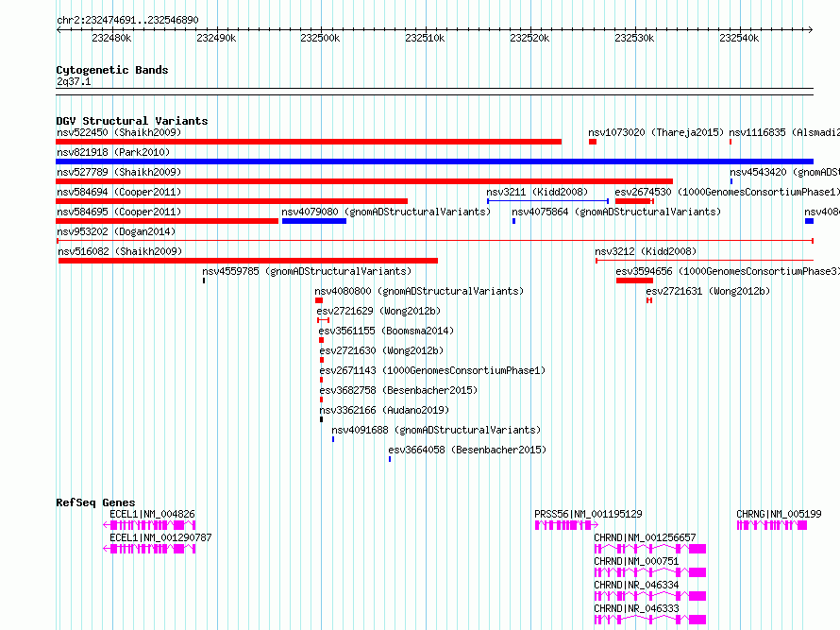Viewport: 840px width, 630px height.
Task: Open nsv4543420 gnomAD variant label
Action: point(784,172)
